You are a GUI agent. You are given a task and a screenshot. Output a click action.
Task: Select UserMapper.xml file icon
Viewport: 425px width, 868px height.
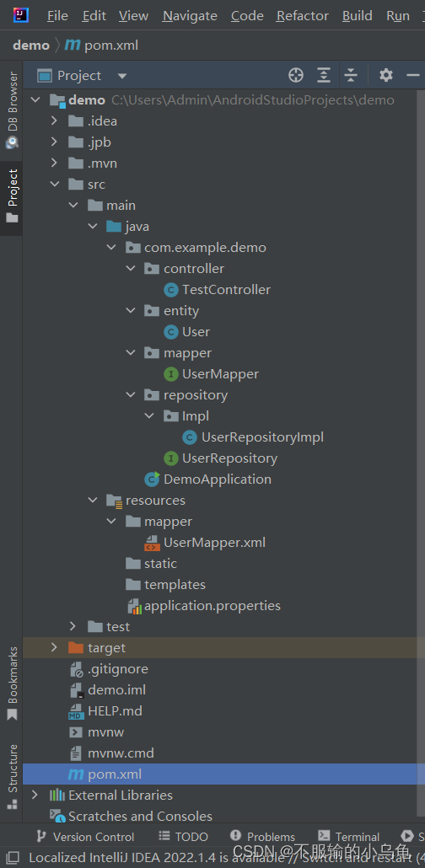click(x=151, y=543)
